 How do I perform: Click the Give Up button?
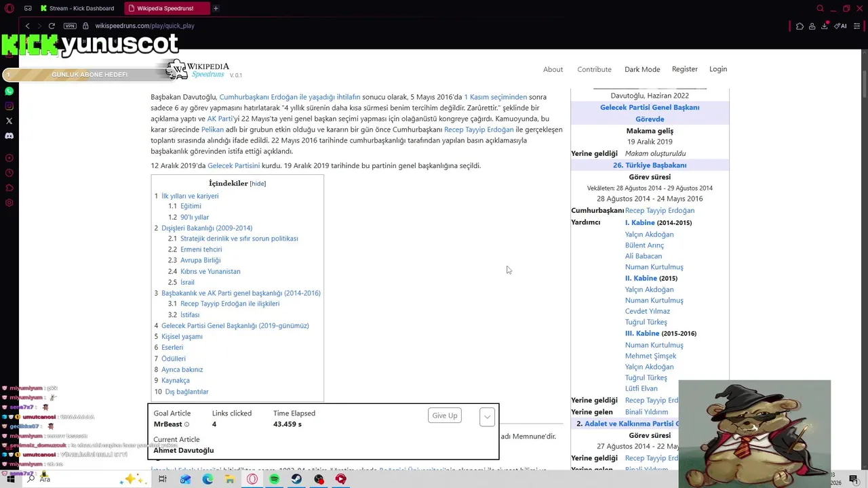click(445, 415)
